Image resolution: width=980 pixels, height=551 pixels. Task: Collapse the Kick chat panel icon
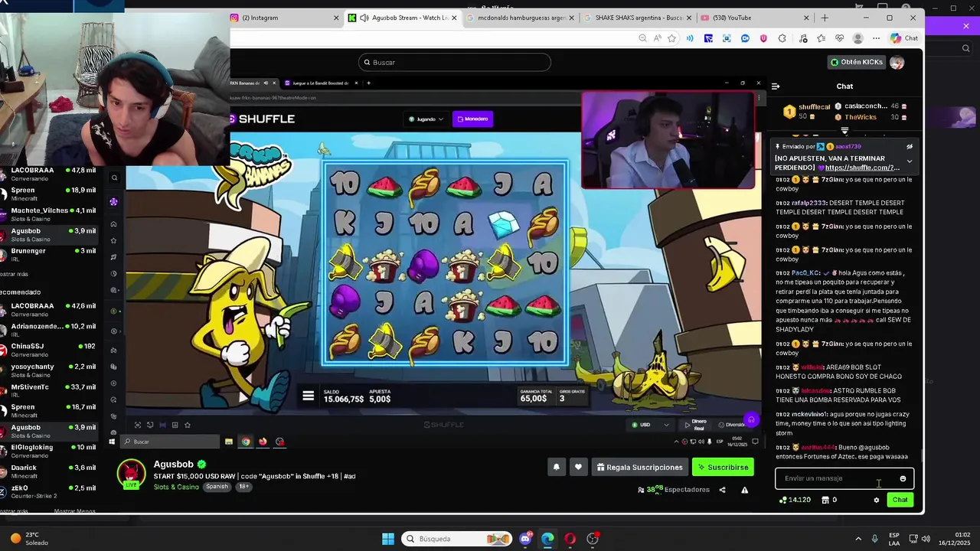pos(776,86)
